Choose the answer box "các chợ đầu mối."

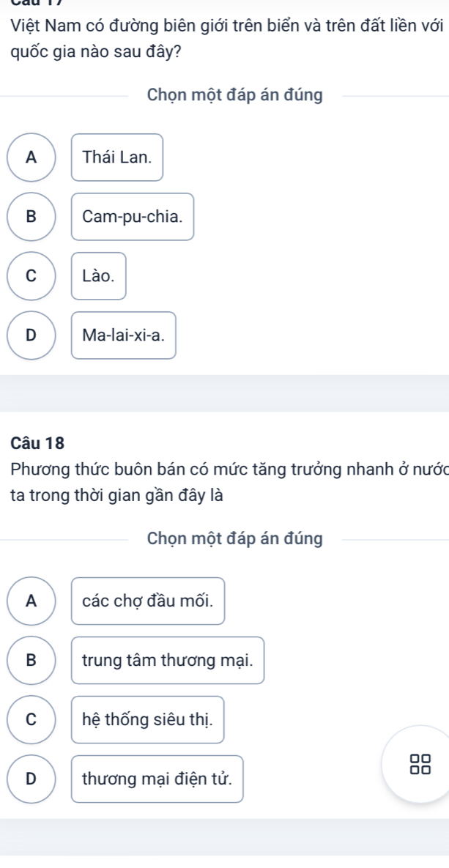coord(148,601)
